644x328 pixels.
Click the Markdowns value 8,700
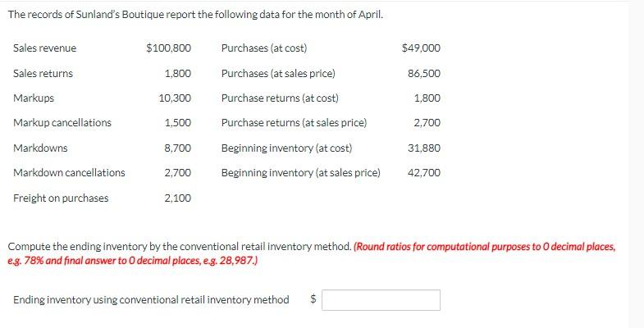[x=178, y=148]
